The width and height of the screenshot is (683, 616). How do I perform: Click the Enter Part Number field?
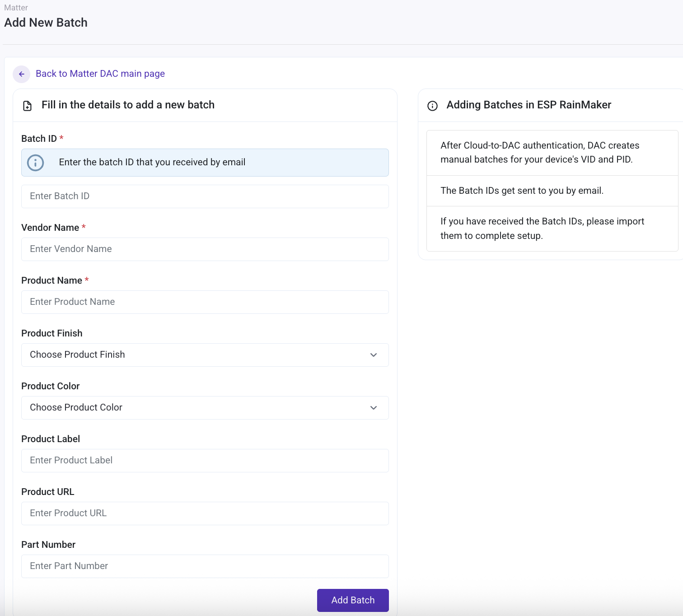(205, 566)
